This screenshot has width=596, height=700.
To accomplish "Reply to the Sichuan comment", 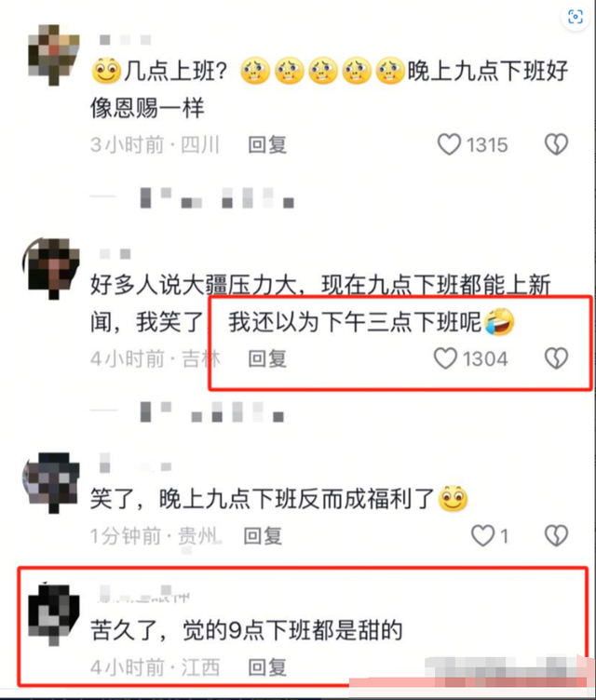I will point(267,144).
